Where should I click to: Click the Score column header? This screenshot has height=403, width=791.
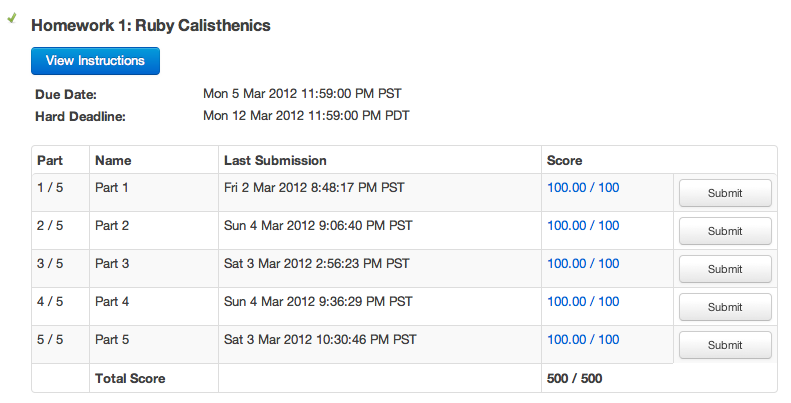point(564,160)
